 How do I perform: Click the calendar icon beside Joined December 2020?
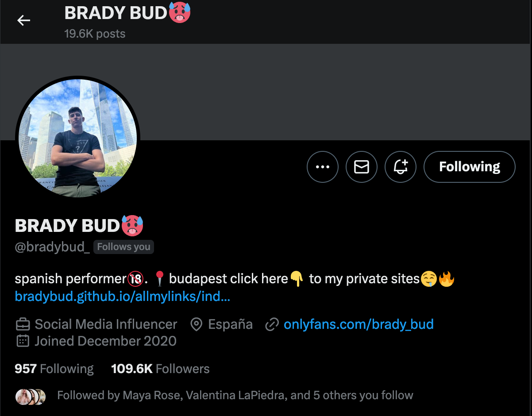pyautogui.click(x=22, y=341)
